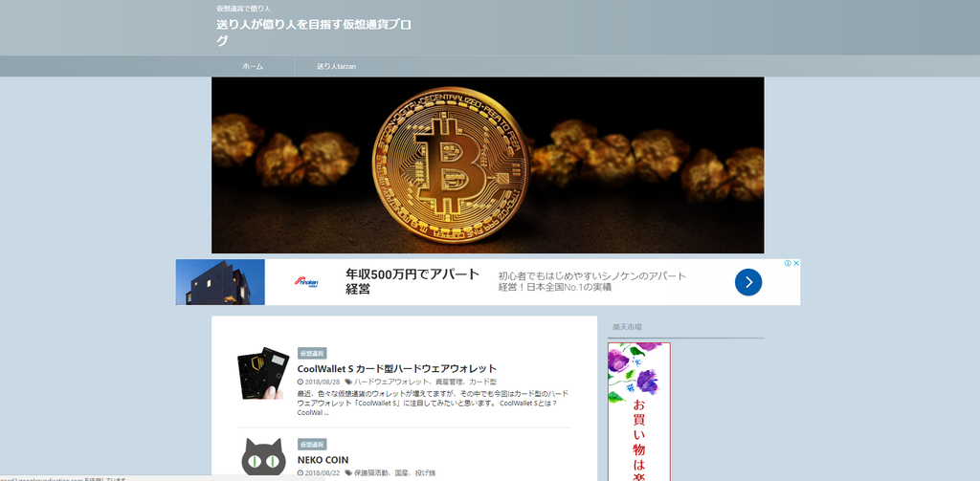The width and height of the screenshot is (980, 481).
Task: Click the 国産 tag
Action: click(x=401, y=473)
